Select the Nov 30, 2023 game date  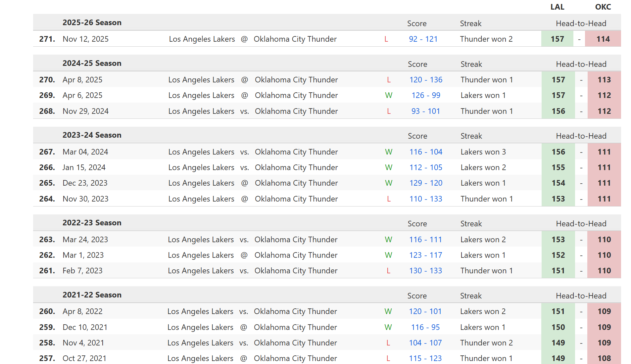click(x=85, y=199)
